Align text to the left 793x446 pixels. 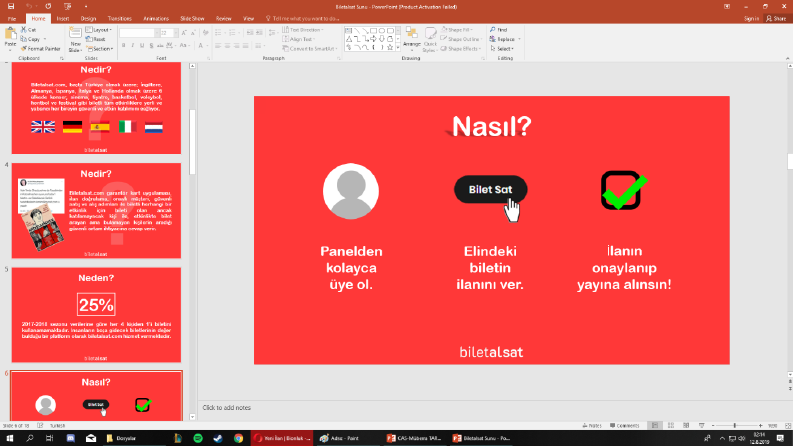(x=218, y=46)
